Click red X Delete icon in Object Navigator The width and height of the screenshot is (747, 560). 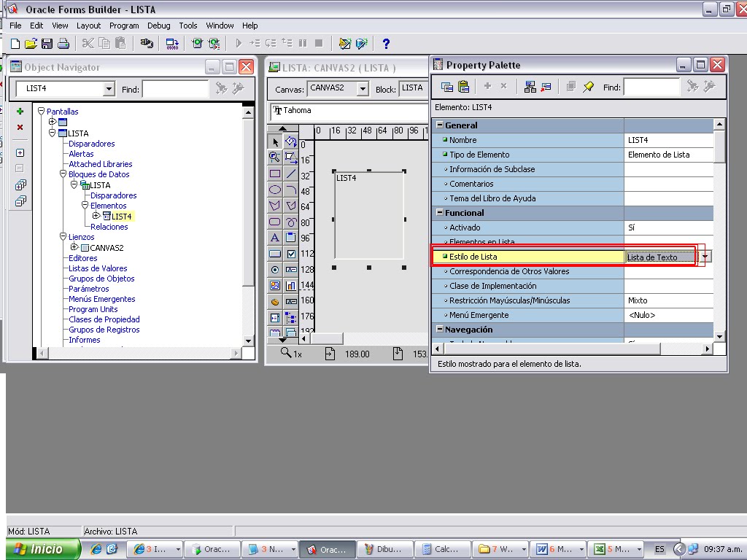pyautogui.click(x=20, y=127)
